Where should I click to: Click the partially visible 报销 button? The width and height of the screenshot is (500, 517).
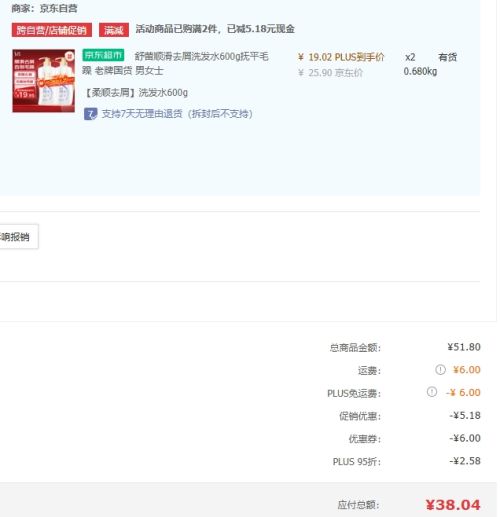click(19, 237)
